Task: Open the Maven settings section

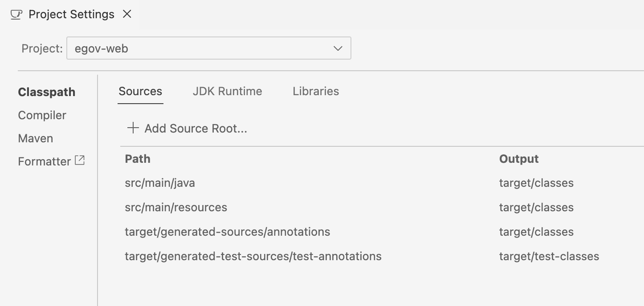Action: tap(35, 138)
